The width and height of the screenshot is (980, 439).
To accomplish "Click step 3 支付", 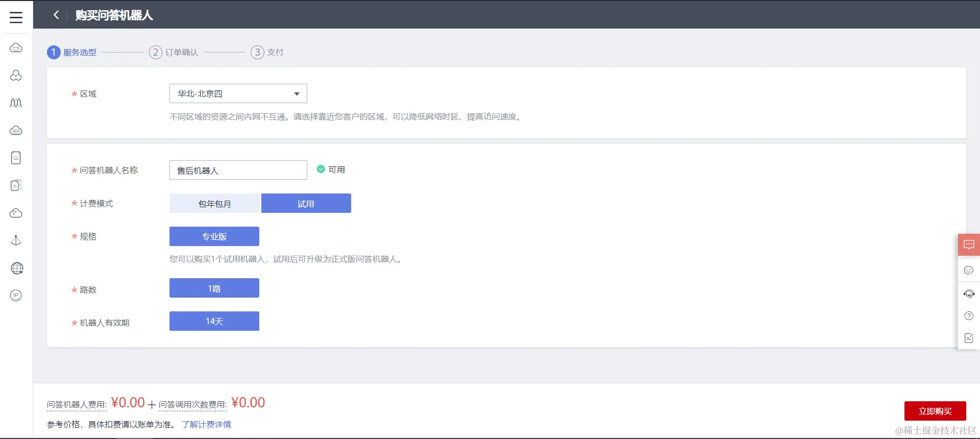I will coord(267,52).
